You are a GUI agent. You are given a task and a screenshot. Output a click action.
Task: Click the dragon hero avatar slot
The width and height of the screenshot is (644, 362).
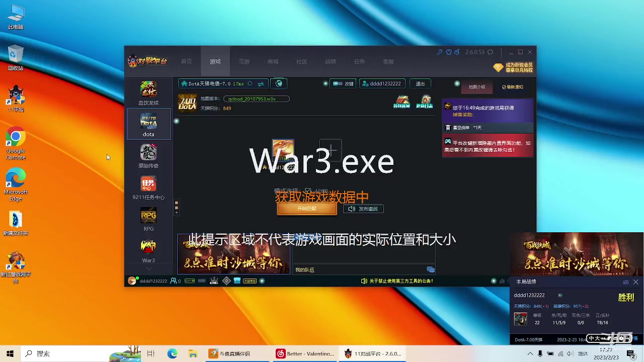pyautogui.click(x=283, y=151)
